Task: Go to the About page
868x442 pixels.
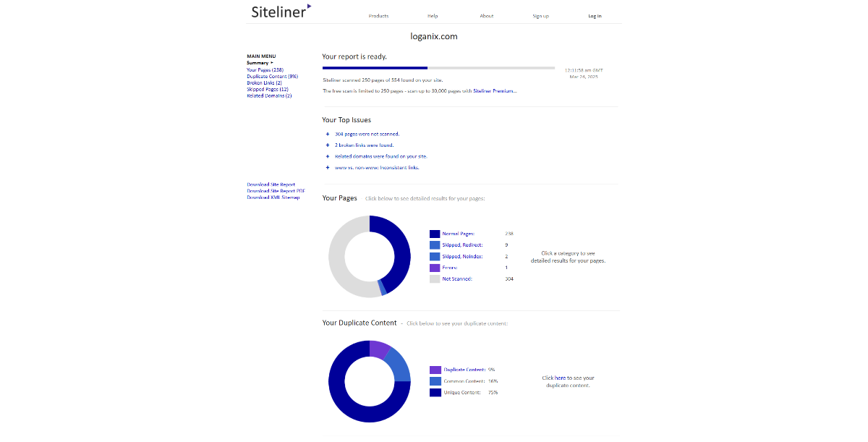Action: pyautogui.click(x=487, y=16)
